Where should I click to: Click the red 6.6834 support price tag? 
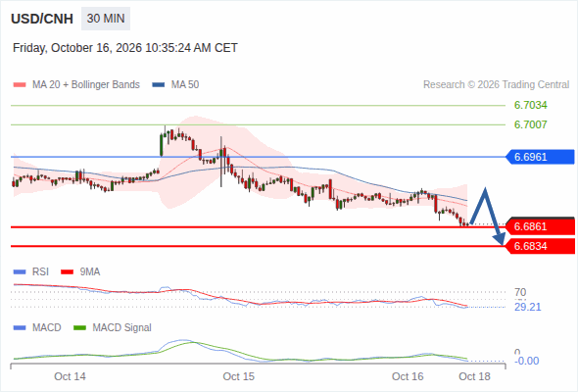point(541,246)
